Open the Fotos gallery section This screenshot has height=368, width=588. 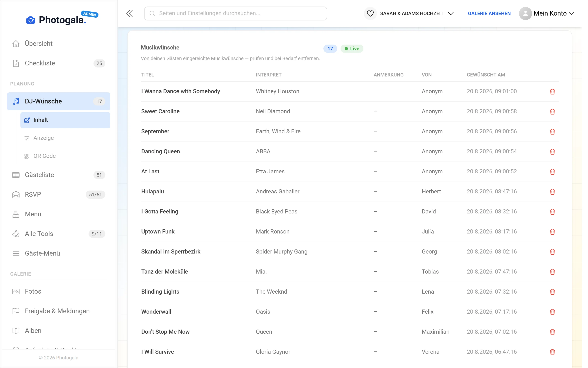point(58,291)
